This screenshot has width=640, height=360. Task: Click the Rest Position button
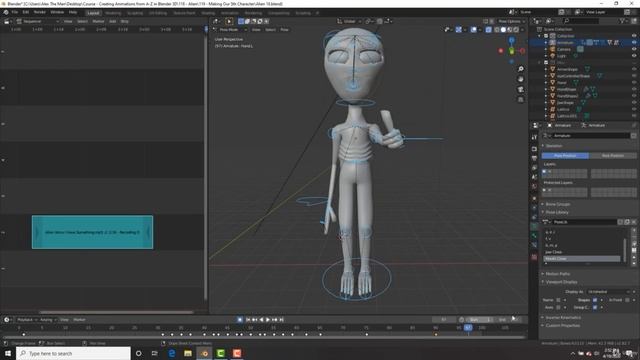point(613,156)
